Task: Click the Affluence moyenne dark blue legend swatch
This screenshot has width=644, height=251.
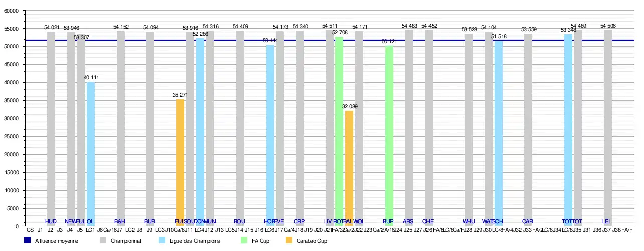Action: click(28, 241)
